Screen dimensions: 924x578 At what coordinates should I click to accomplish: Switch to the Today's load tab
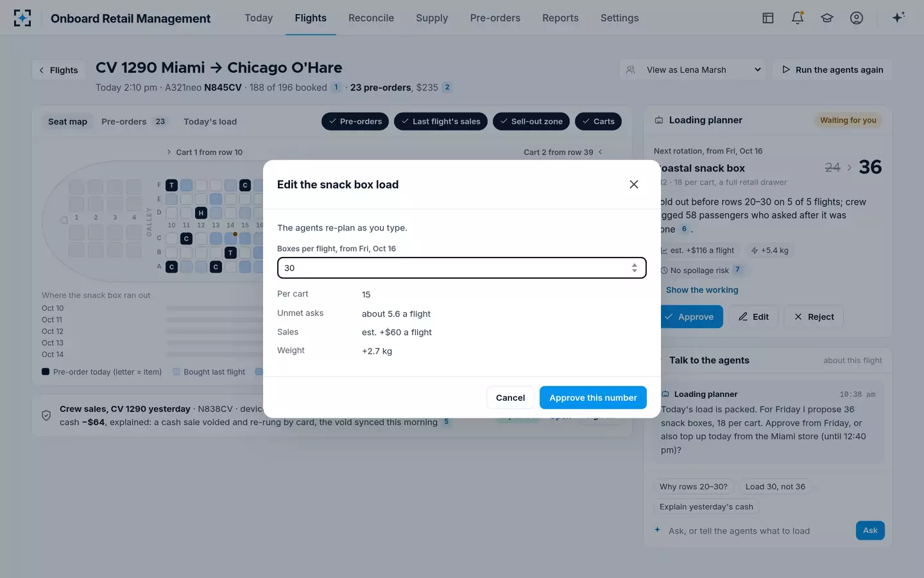pos(210,121)
